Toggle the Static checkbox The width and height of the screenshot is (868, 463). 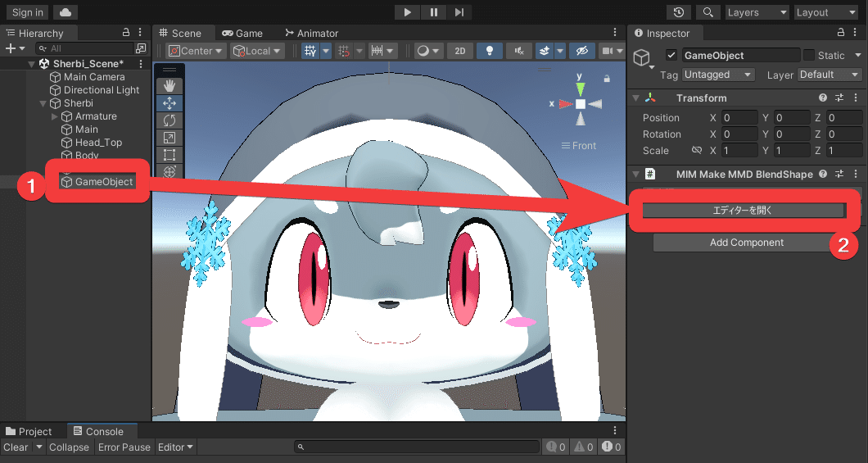tap(809, 55)
